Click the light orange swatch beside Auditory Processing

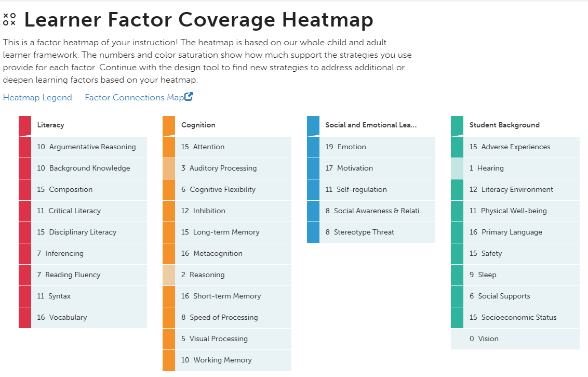pyautogui.click(x=169, y=168)
